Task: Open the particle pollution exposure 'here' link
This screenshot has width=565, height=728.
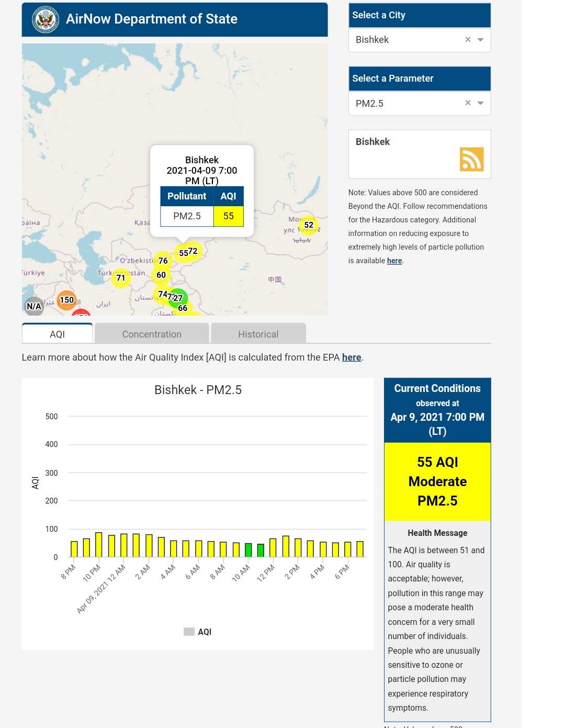Action: [x=394, y=261]
